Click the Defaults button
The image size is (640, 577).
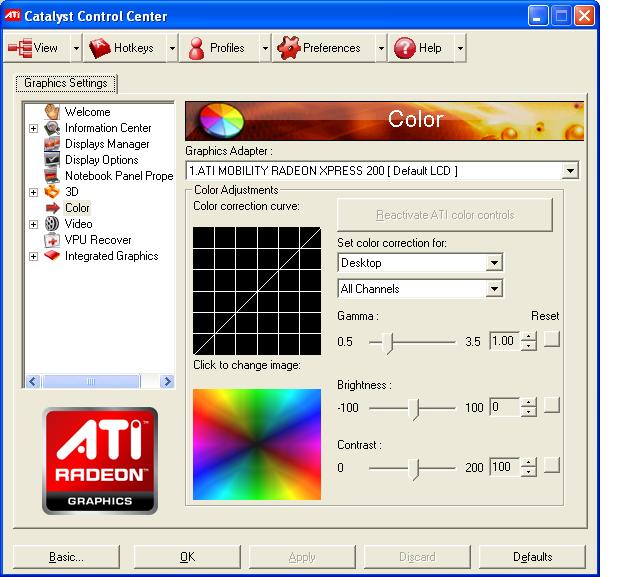(532, 557)
